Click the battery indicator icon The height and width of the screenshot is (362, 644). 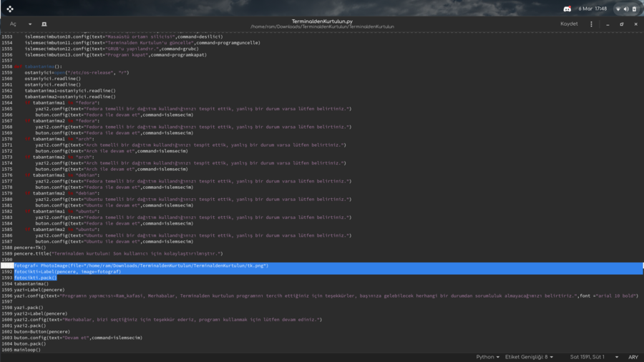tap(634, 9)
